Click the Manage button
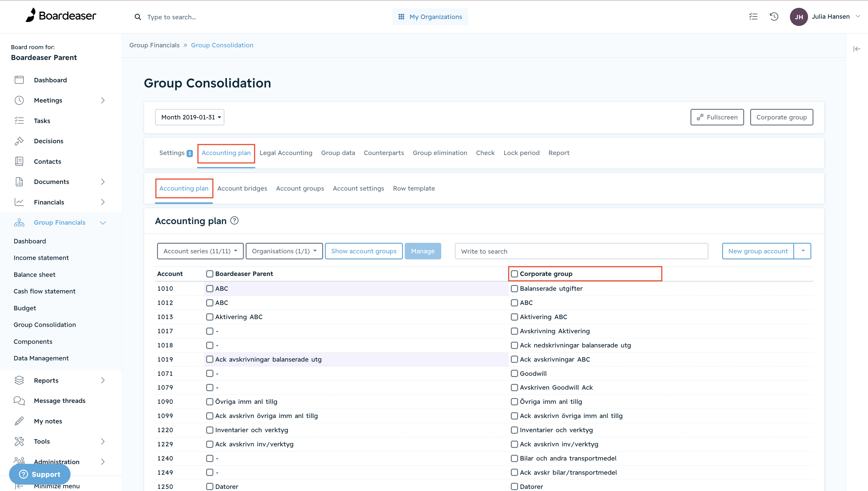Viewport: 868px width, 491px height. tap(423, 251)
